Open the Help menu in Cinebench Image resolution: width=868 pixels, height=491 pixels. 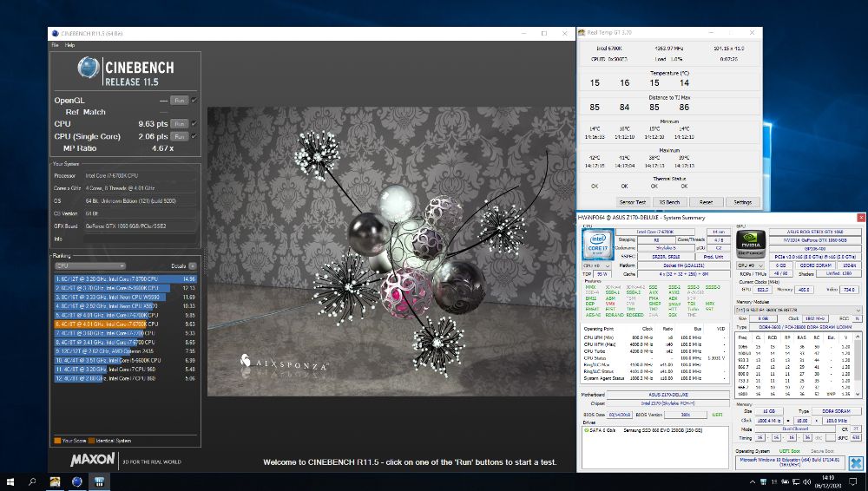[69, 45]
